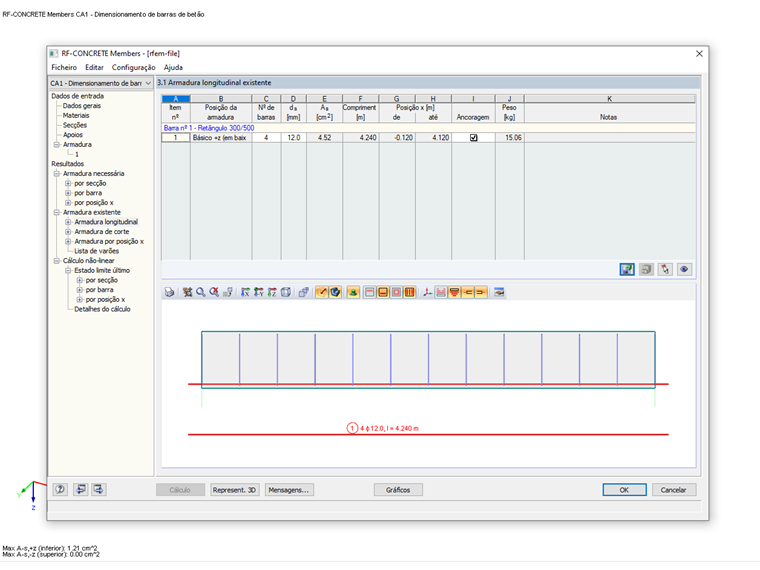
Task: Select column A header in table
Action: click(x=175, y=98)
